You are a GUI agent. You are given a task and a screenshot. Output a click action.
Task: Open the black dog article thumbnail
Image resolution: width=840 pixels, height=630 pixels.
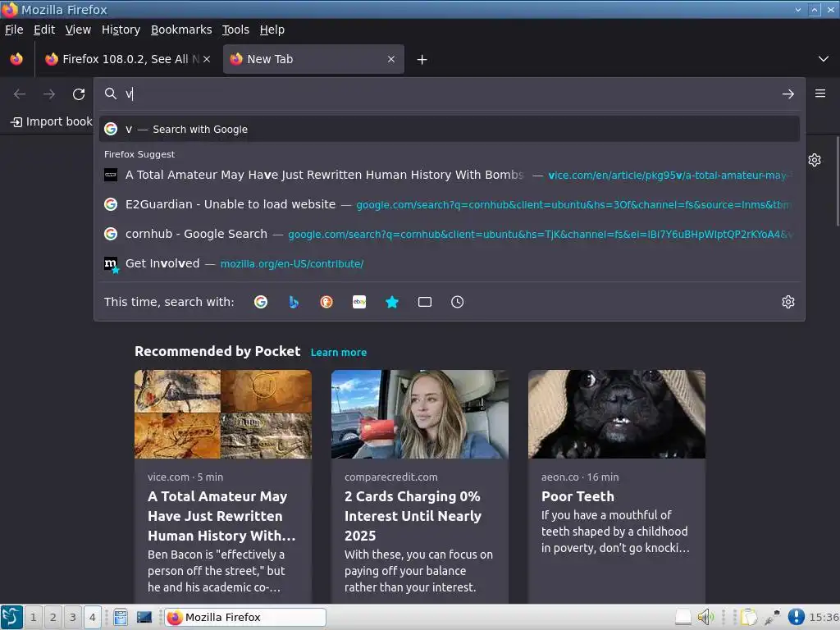[x=617, y=414]
